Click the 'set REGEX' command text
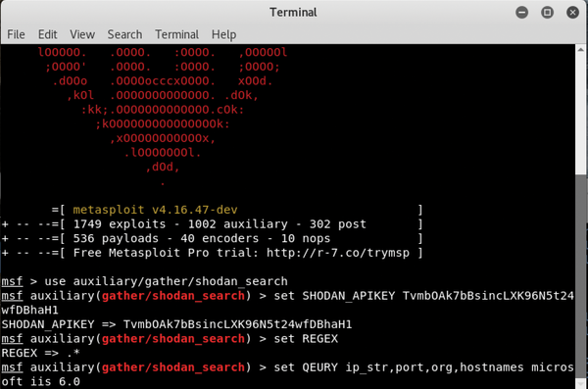The width and height of the screenshot is (588, 389). click(x=306, y=339)
